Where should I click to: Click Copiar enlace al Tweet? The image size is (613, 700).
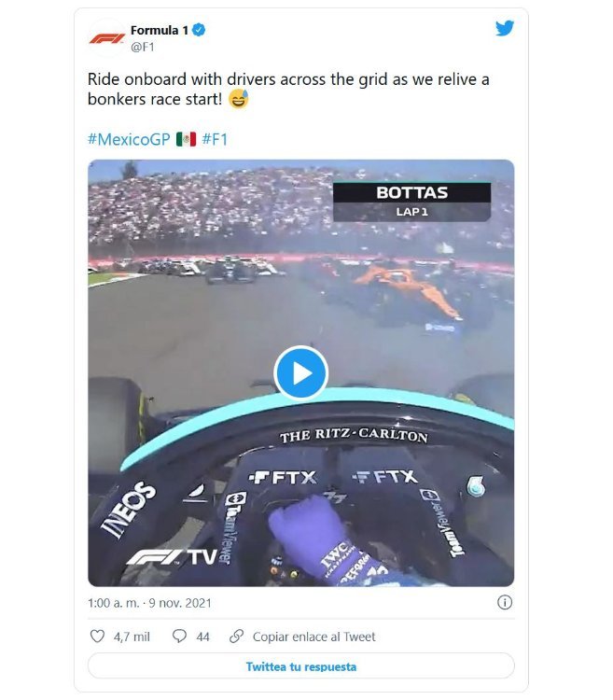pos(314,637)
